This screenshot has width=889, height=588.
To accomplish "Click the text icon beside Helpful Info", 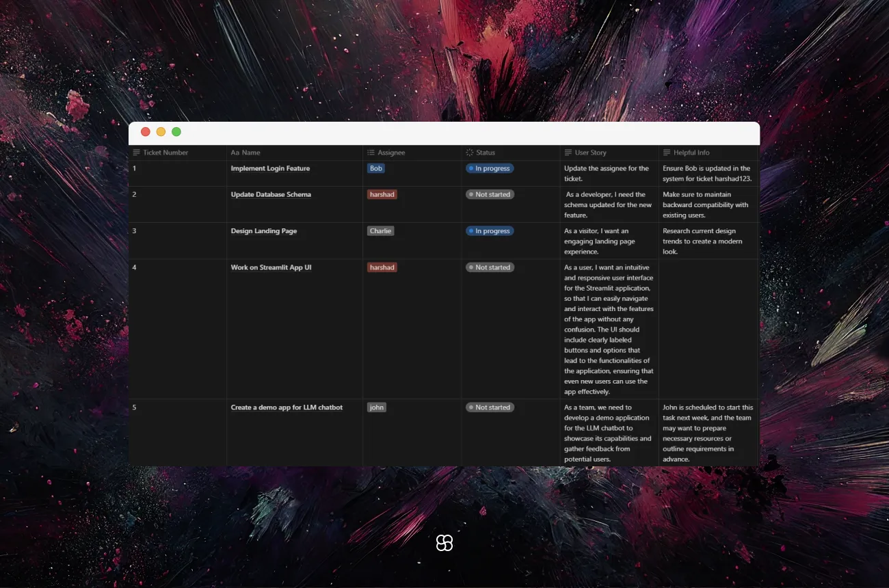I will click(x=667, y=152).
